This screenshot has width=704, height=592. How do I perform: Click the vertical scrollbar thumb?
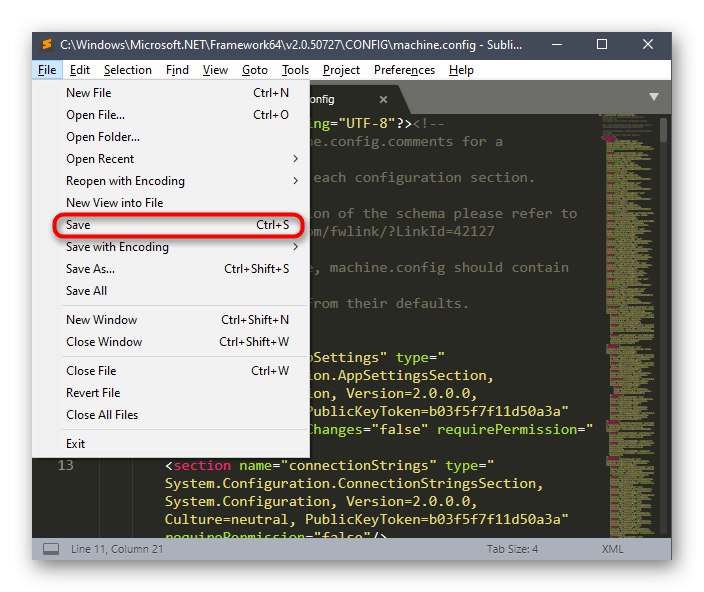(663, 130)
